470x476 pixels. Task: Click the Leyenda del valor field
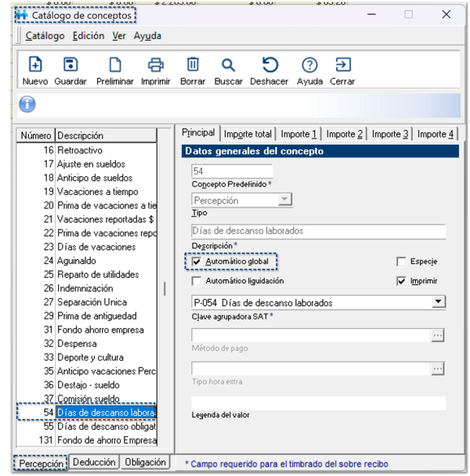point(318,403)
